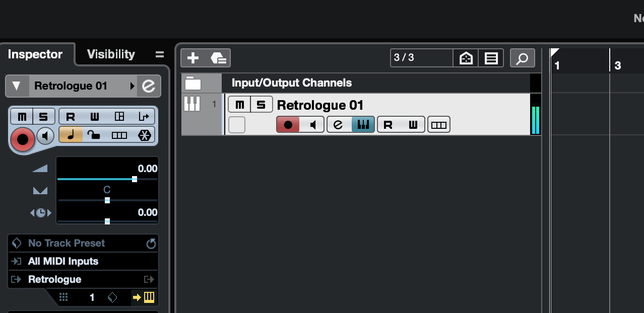The height and width of the screenshot is (313, 644).
Task: Enable Write Automation W in Inspector
Action: [95, 117]
